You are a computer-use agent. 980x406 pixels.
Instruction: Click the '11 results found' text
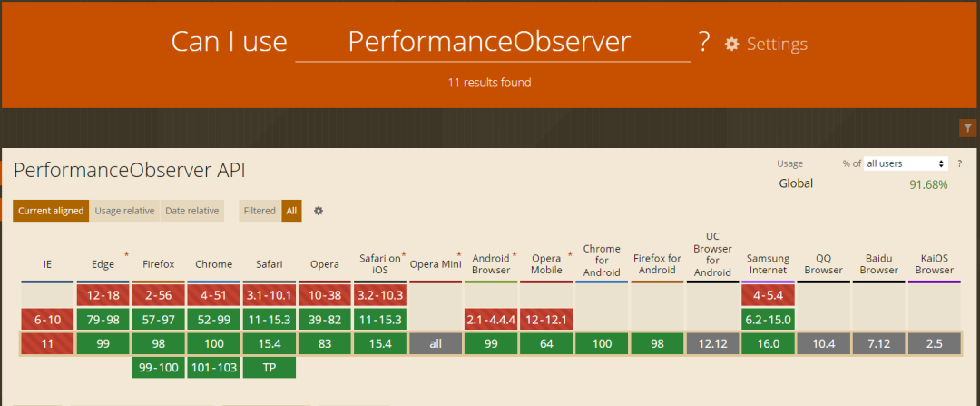pos(489,83)
